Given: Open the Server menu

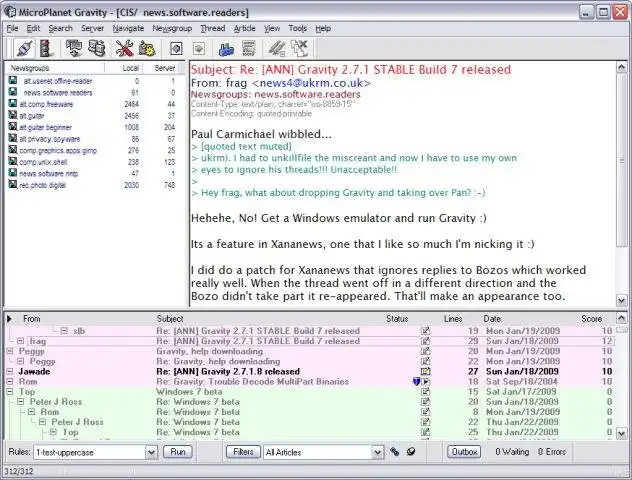Looking at the screenshot, I should click(92, 28).
